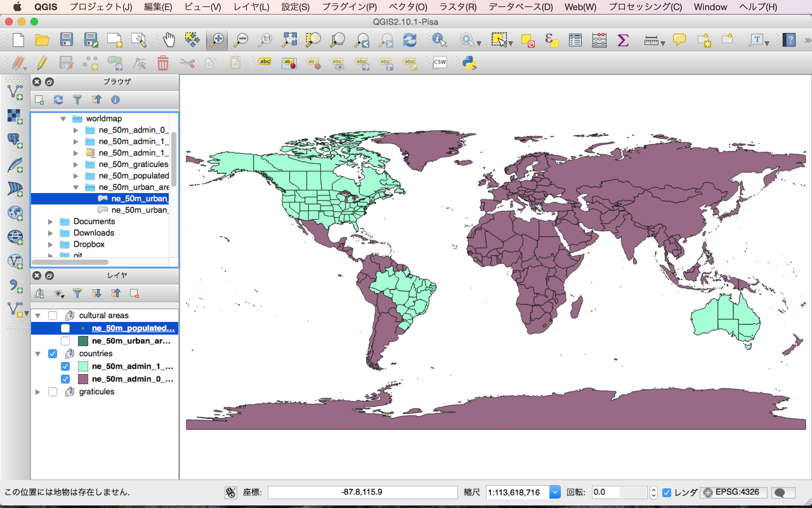Open the attribute table

tap(575, 40)
